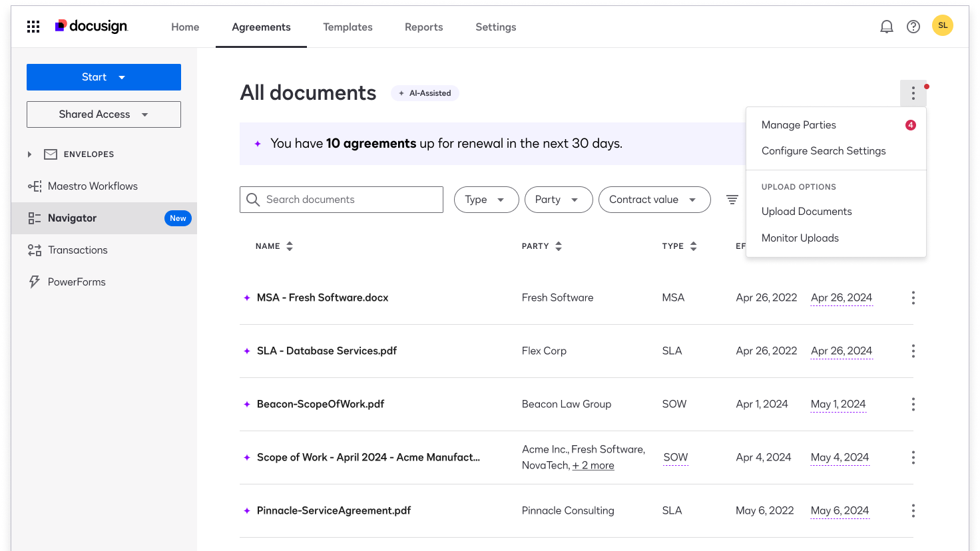Open the help question mark icon

pyautogui.click(x=913, y=27)
